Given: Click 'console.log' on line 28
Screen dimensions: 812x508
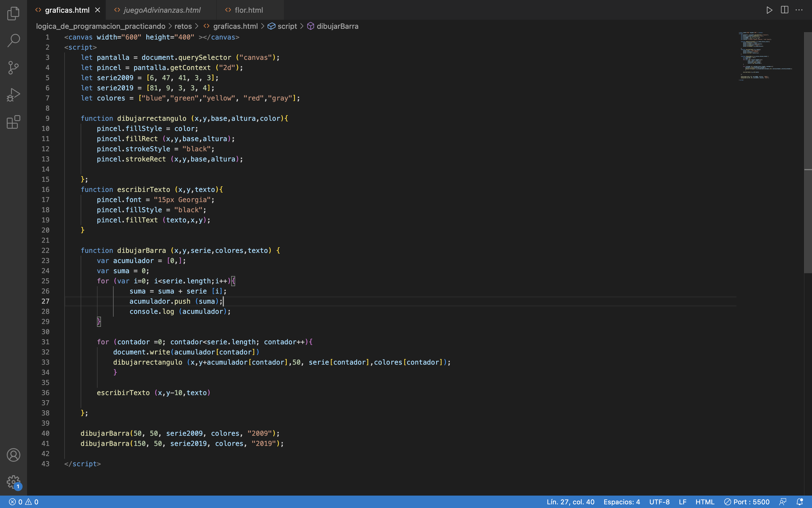Looking at the screenshot, I should (x=152, y=312).
